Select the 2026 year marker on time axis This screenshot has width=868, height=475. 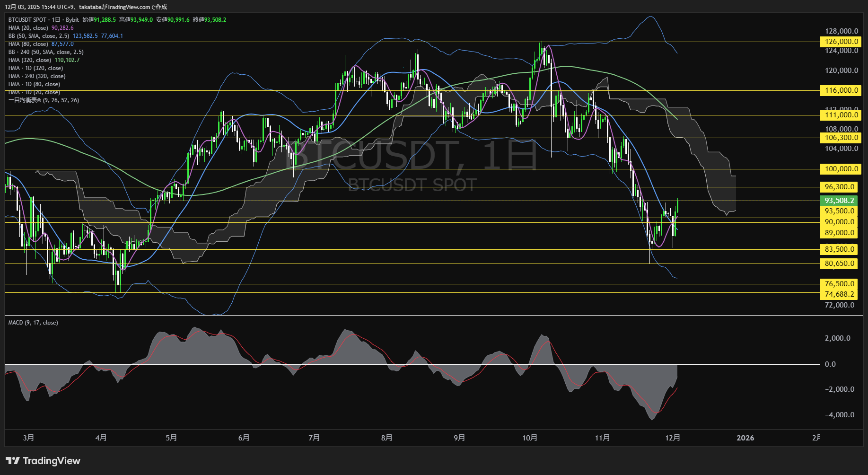[x=745, y=438]
